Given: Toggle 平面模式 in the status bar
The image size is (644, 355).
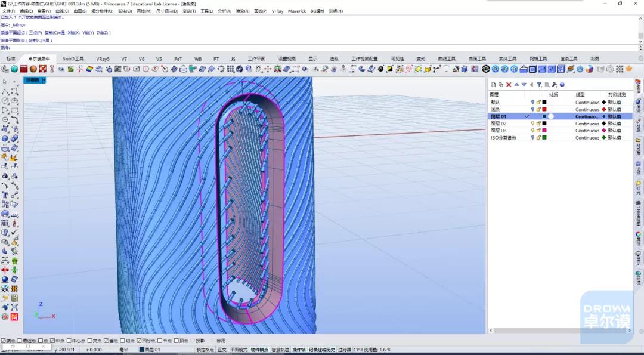Looking at the screenshot, I should point(239,350).
